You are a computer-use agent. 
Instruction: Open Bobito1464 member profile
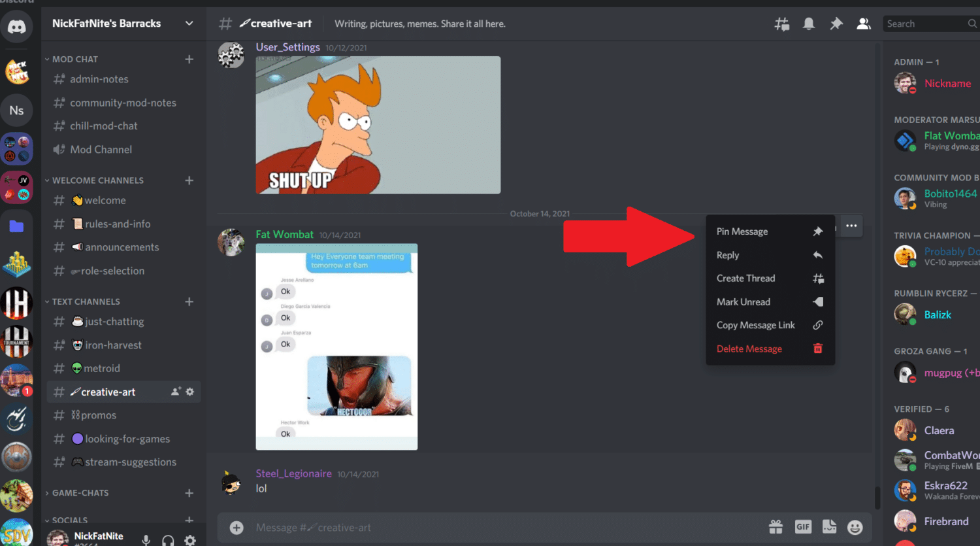click(937, 198)
